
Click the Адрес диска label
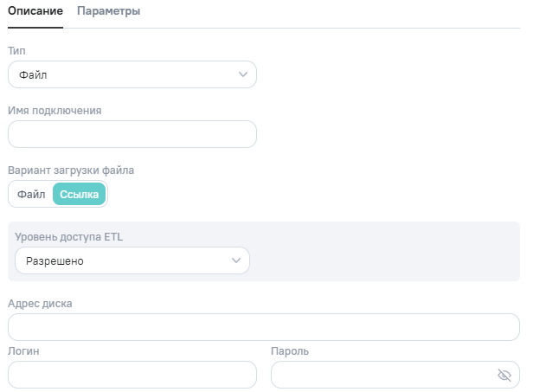tap(40, 303)
